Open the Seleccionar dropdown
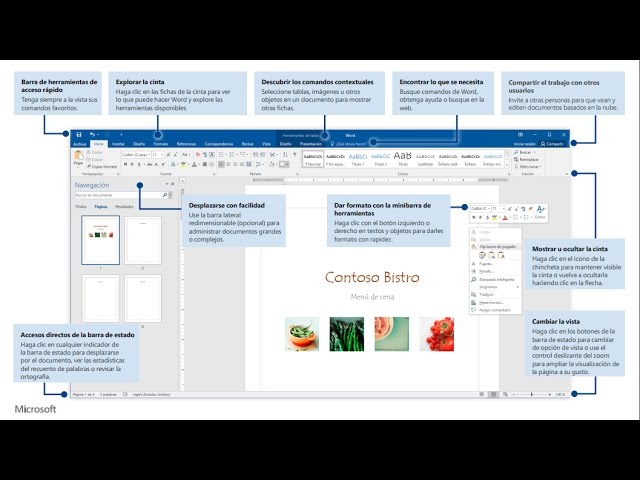This screenshot has height=480, width=640. 528,167
